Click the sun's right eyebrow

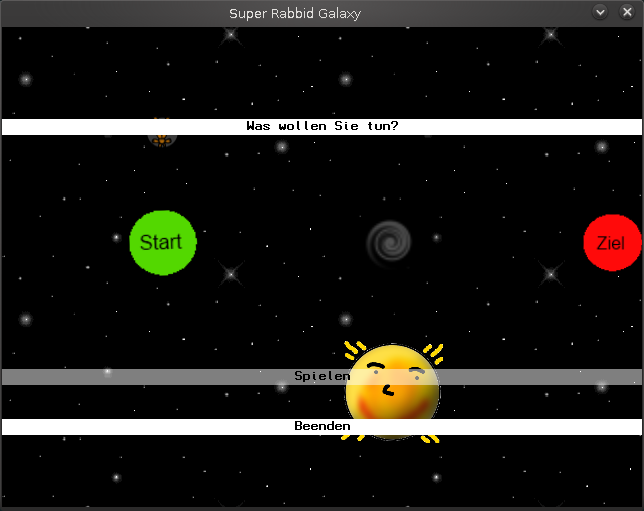coord(415,369)
